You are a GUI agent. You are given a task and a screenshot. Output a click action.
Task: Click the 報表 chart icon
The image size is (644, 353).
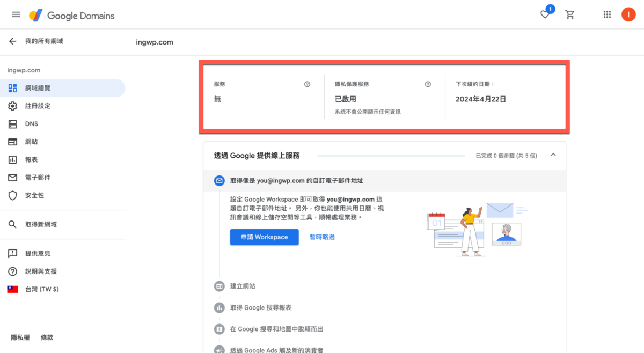point(12,160)
